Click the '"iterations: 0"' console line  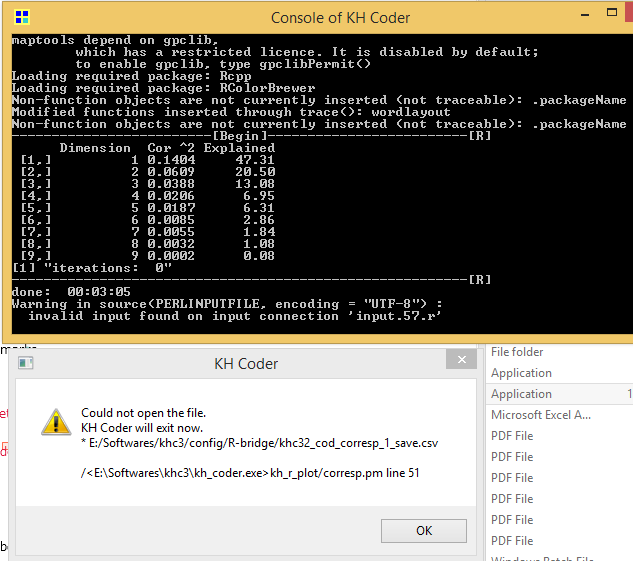[x=92, y=268]
